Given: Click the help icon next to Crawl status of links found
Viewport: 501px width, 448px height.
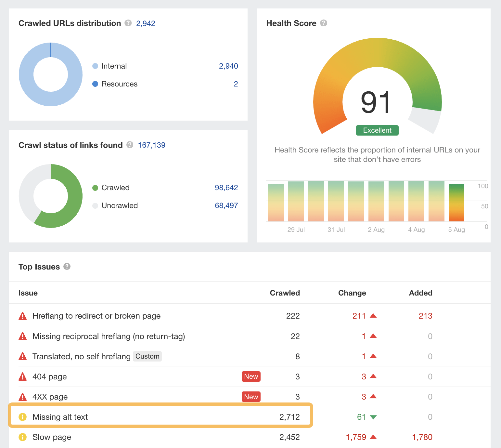Looking at the screenshot, I should pos(130,145).
